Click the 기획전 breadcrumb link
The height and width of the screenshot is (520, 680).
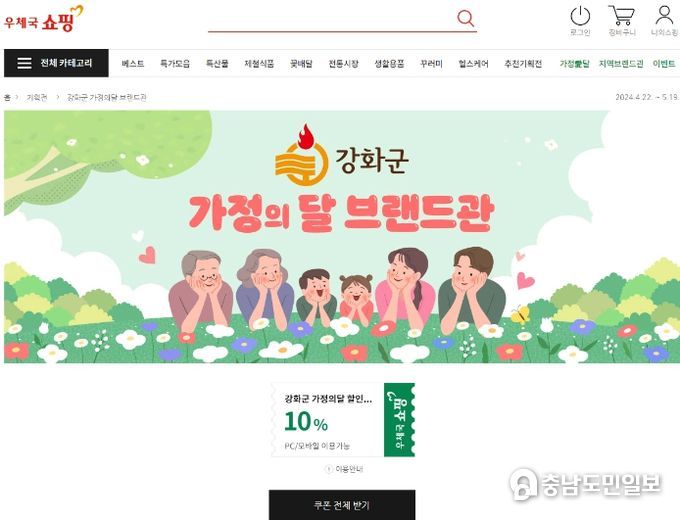tap(37, 97)
